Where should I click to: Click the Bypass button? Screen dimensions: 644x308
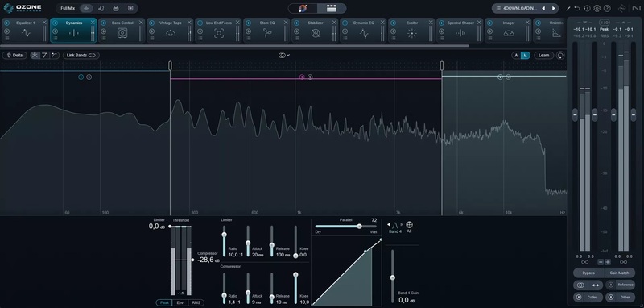tap(588, 273)
